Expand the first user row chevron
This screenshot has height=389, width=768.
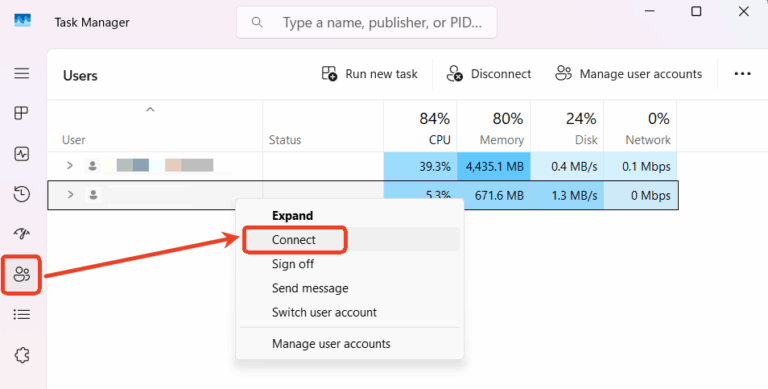pos(70,166)
